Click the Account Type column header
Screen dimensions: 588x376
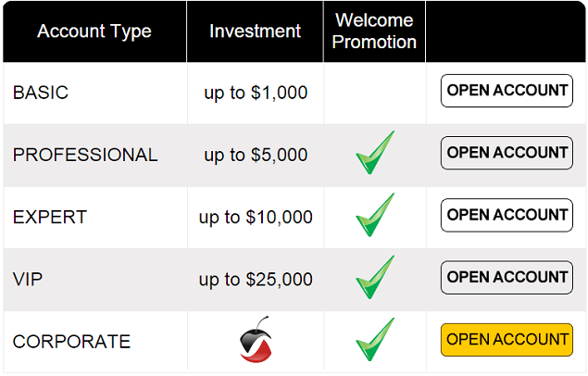[94, 31]
